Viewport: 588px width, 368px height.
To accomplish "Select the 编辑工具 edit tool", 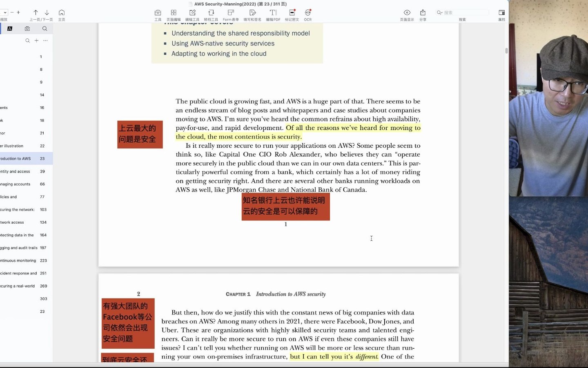I will [192, 15].
